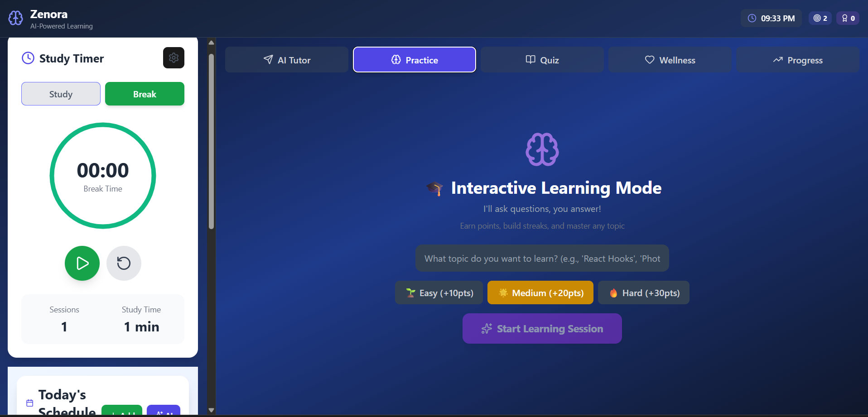This screenshot has height=417, width=868.
Task: Click the large purple brain icon
Action: coord(542,149)
